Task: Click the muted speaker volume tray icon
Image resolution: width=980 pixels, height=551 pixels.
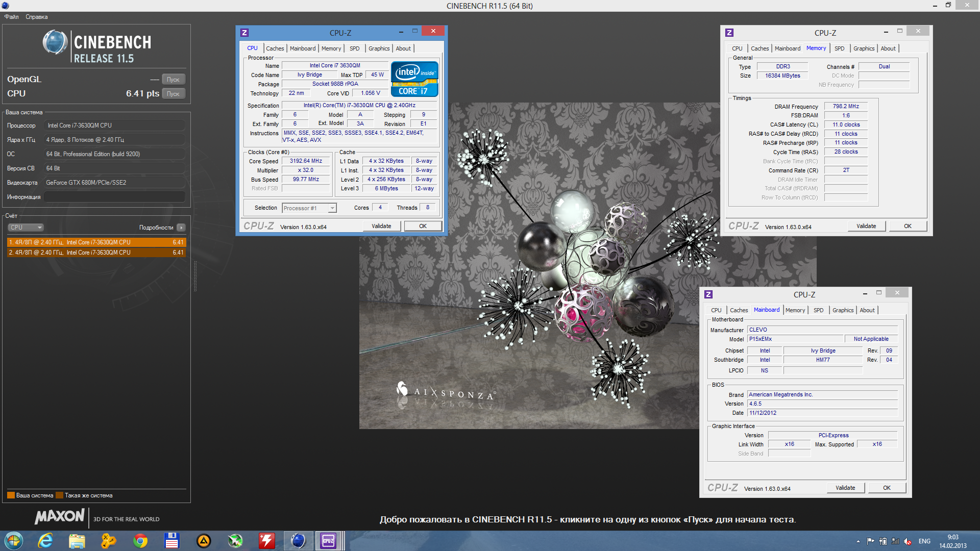Action: pyautogui.click(x=908, y=541)
